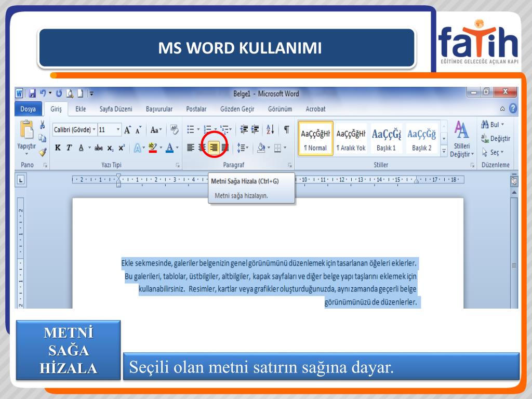Click the Print Preview icon in quick access toolbar
The height and width of the screenshot is (399, 532).
point(70,94)
